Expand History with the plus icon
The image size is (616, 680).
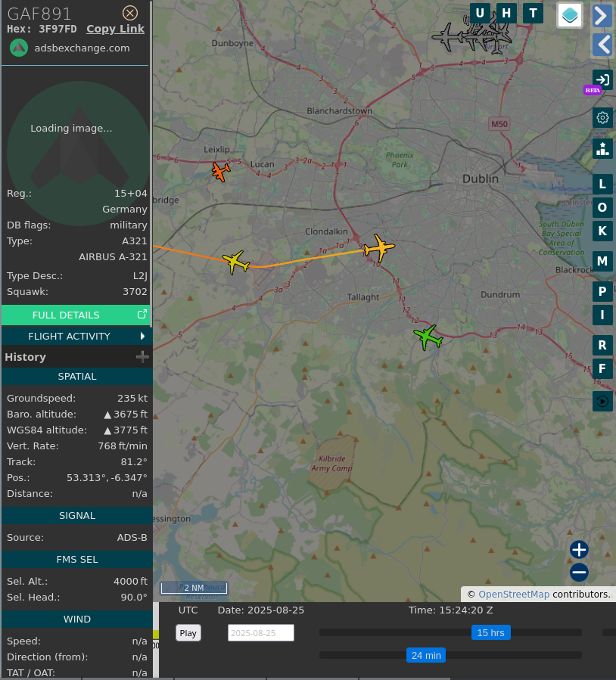click(x=142, y=357)
